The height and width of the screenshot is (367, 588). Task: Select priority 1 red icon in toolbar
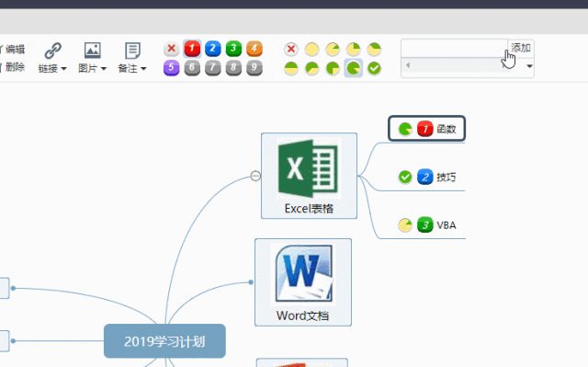192,49
